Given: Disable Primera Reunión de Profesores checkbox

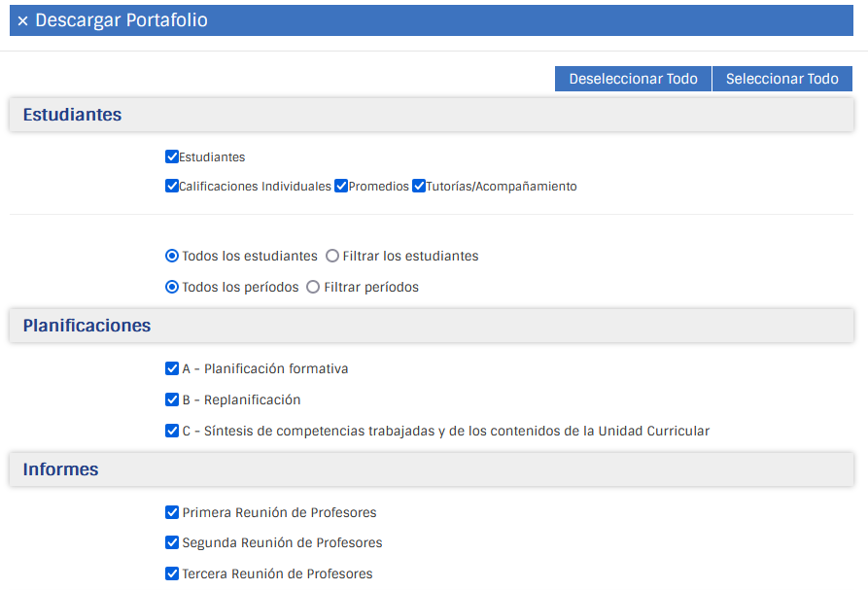Looking at the screenshot, I should point(172,512).
